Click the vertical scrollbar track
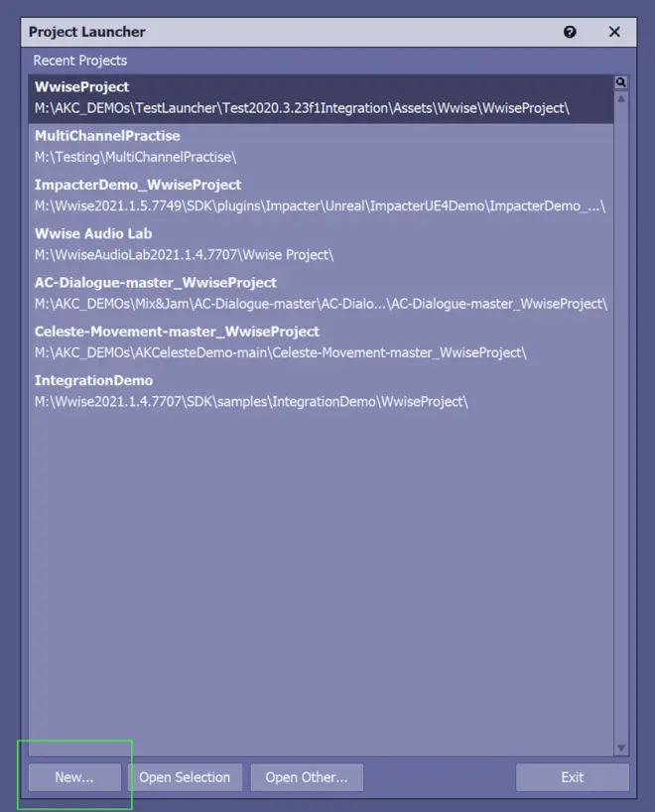 (x=621, y=423)
